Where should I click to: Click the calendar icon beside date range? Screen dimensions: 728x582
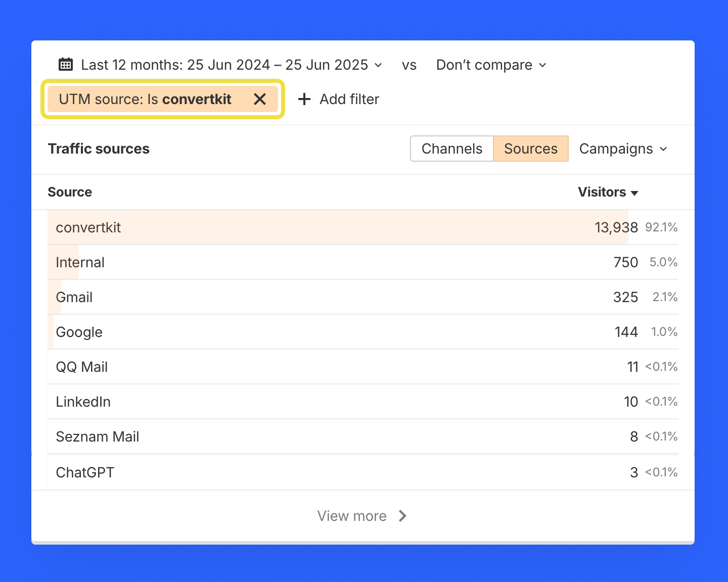coord(66,65)
